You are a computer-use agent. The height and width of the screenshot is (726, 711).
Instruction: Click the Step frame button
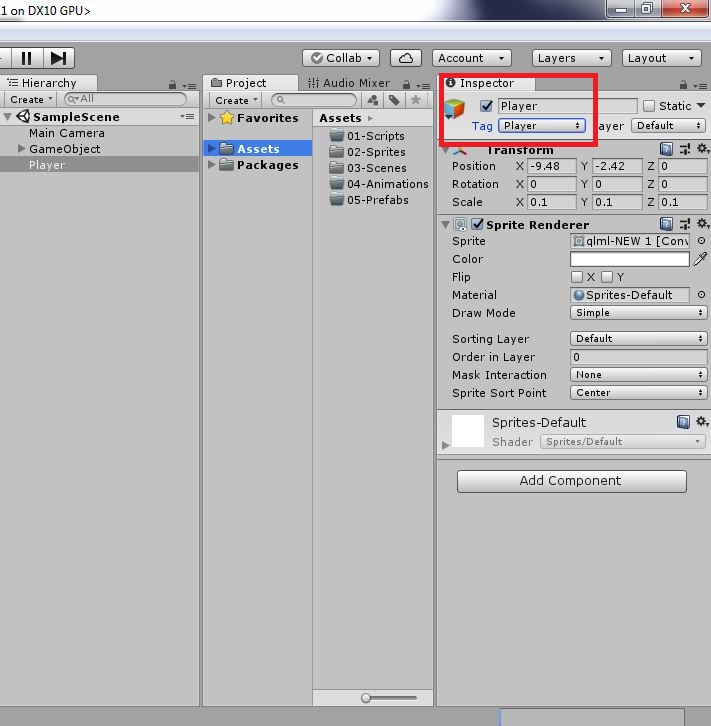(x=59, y=58)
